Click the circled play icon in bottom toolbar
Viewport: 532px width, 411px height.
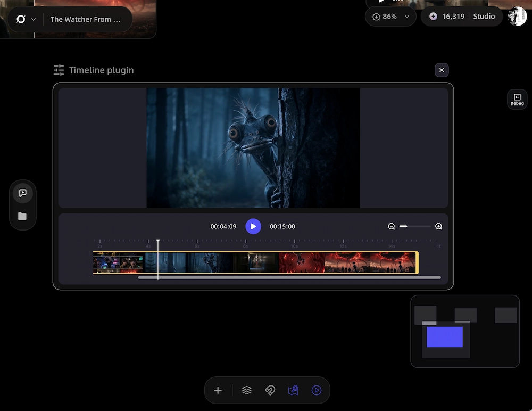316,390
